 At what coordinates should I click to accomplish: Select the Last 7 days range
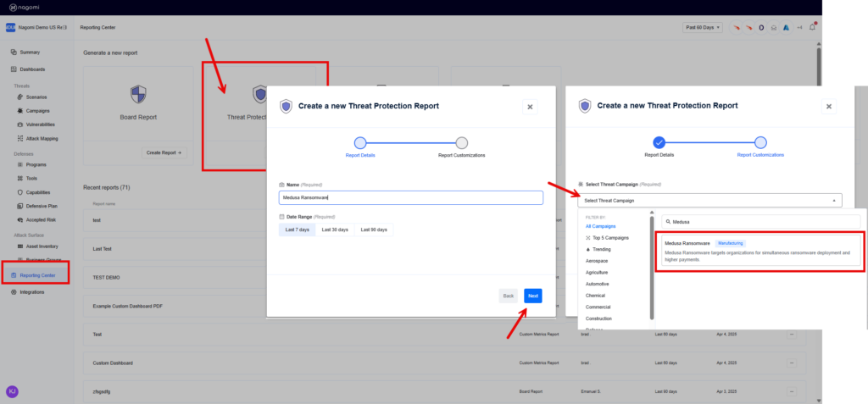(x=298, y=230)
